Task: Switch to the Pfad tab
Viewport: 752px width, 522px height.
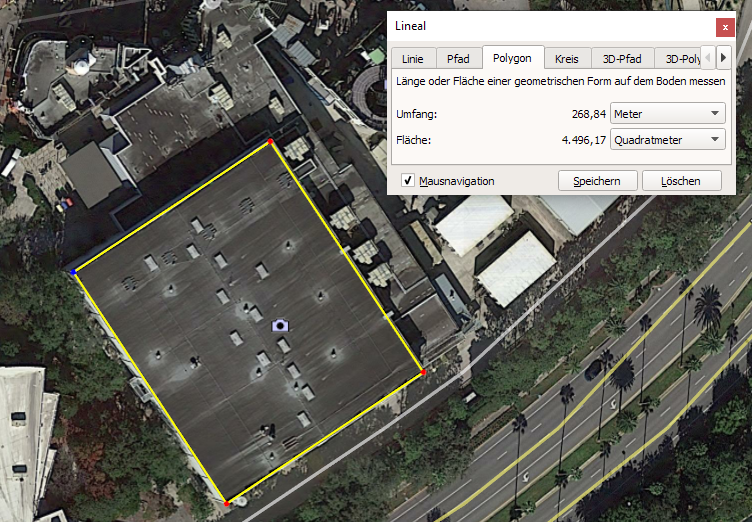Action: (x=457, y=59)
